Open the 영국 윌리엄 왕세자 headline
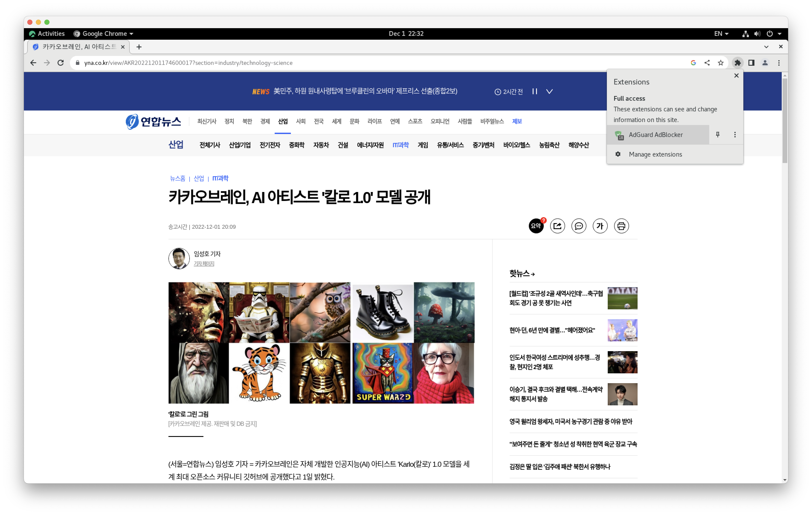The height and width of the screenshot is (515, 812). click(571, 422)
